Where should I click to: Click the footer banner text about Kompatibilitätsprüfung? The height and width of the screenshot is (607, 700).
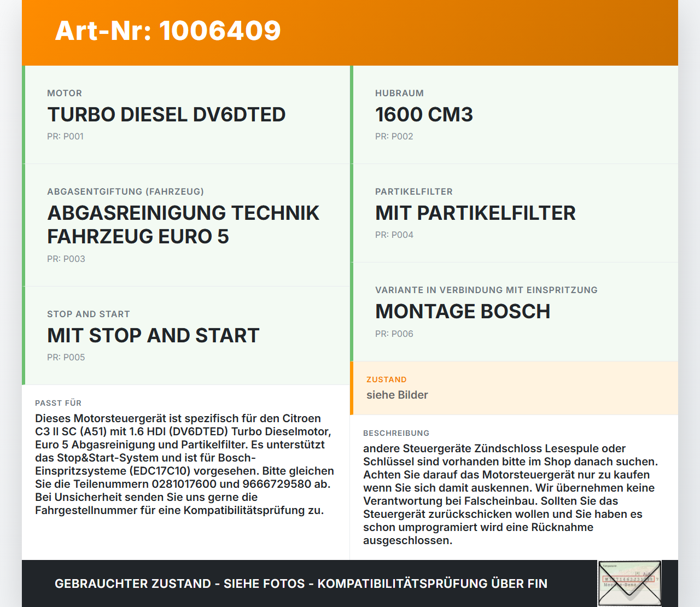[301, 584]
